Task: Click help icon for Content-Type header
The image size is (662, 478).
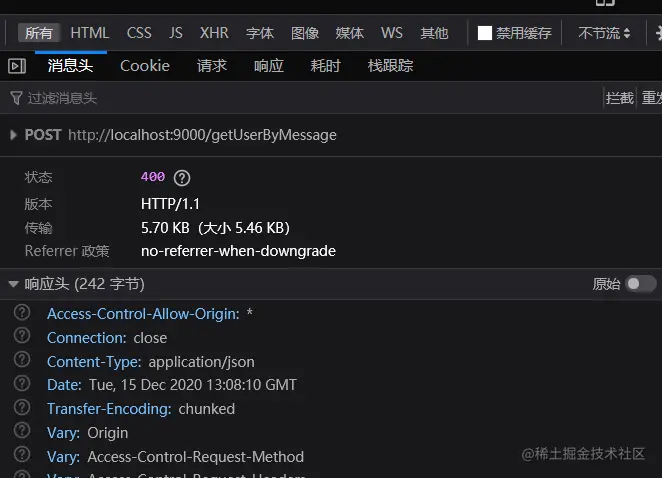Action: click(x=22, y=360)
